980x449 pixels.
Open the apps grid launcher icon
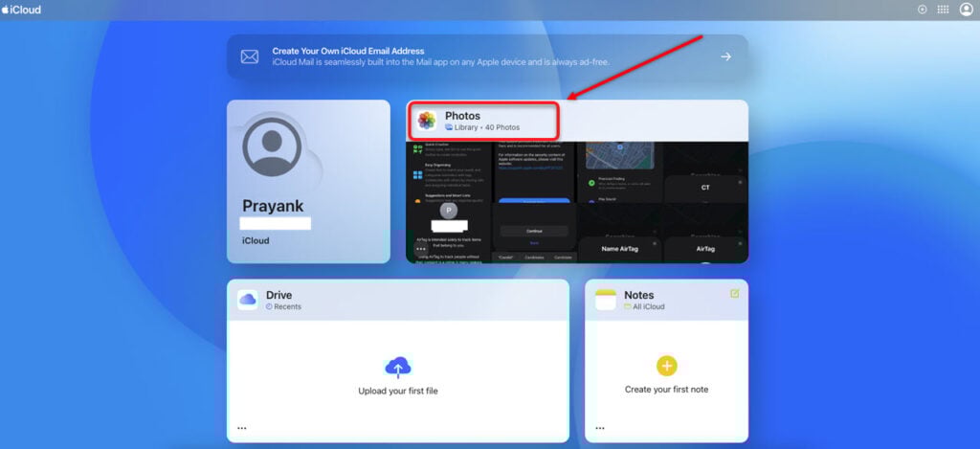click(943, 10)
